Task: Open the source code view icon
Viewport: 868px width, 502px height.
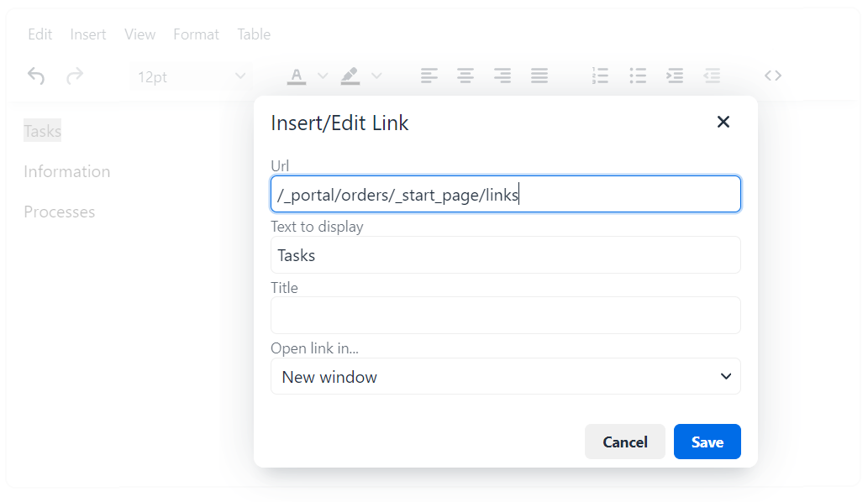Action: 773,76
